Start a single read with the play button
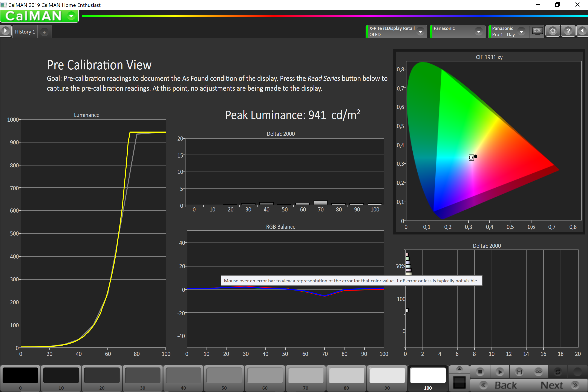The width and height of the screenshot is (588, 392). 500,372
